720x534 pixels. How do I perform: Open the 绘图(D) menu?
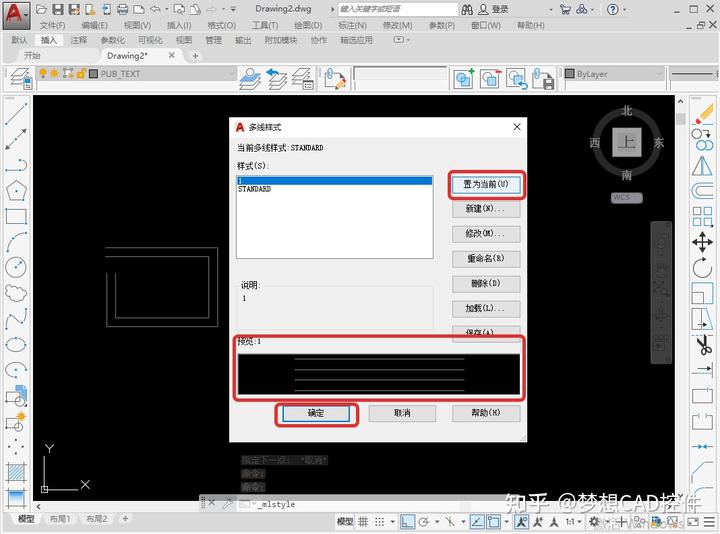(x=308, y=25)
